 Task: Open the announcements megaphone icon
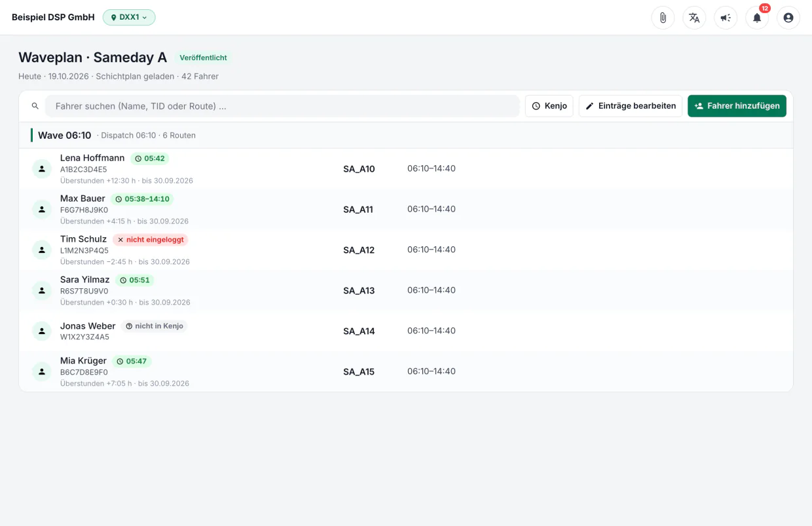click(x=726, y=18)
